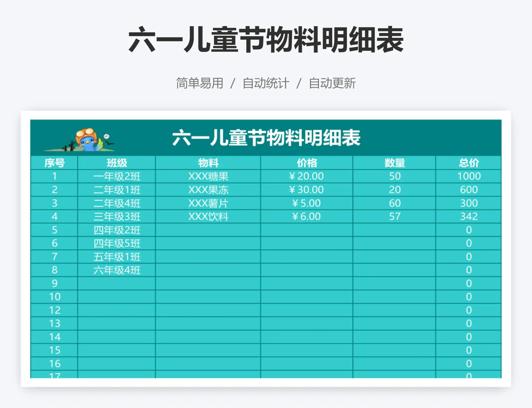This screenshot has height=408, width=532.
Task: Select the 序号 column header
Action: point(55,163)
